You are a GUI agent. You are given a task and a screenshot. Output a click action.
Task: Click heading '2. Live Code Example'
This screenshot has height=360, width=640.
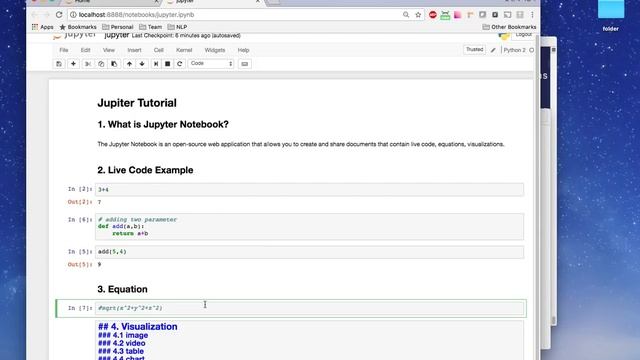(x=145, y=170)
